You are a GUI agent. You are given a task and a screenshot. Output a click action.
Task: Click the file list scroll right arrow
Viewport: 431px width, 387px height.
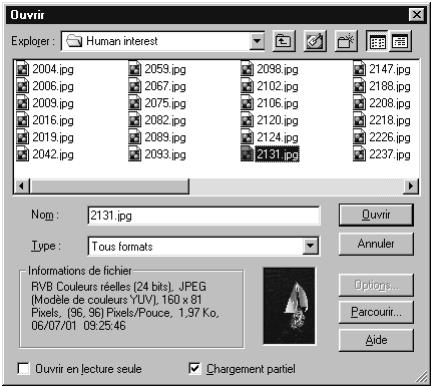[410, 186]
